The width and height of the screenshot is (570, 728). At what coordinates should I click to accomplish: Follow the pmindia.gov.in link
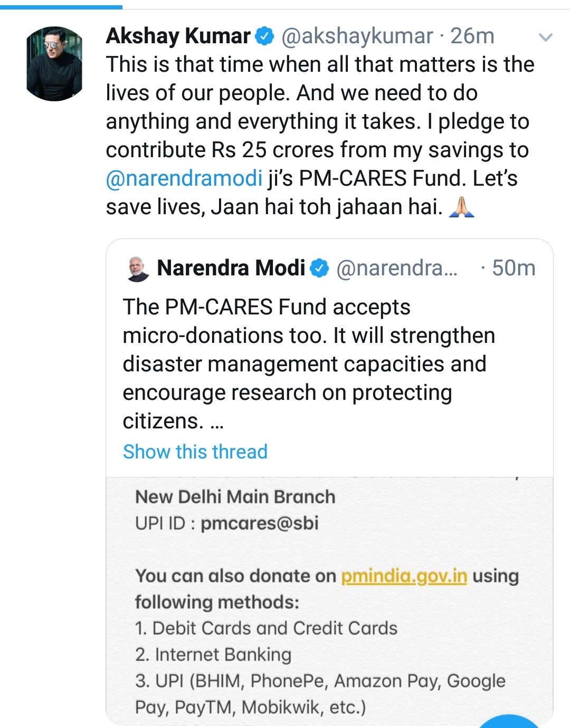tap(404, 576)
